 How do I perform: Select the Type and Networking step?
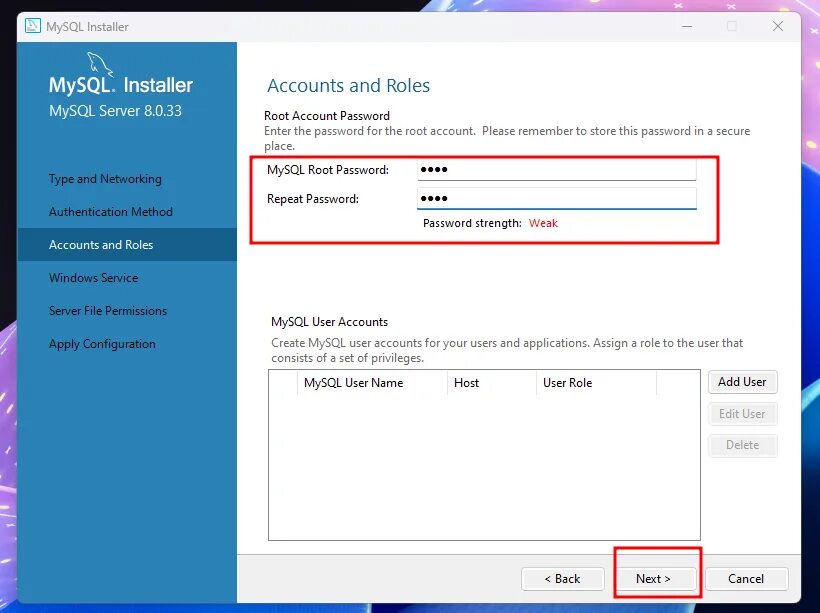pos(104,178)
